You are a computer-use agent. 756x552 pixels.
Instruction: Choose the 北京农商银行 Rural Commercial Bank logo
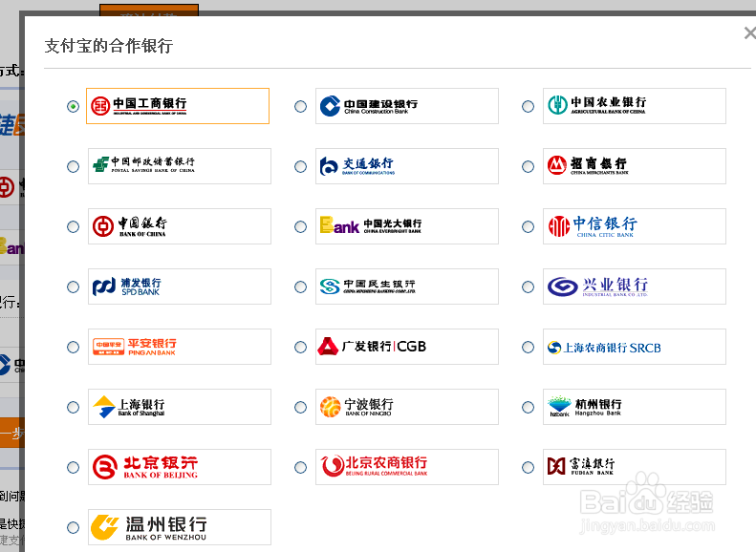(407, 467)
